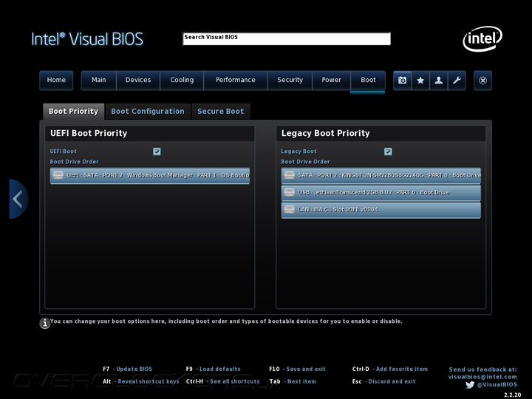Image resolution: width=532 pixels, height=399 pixels.
Task: Click the Intel logo
Action: [x=482, y=38]
